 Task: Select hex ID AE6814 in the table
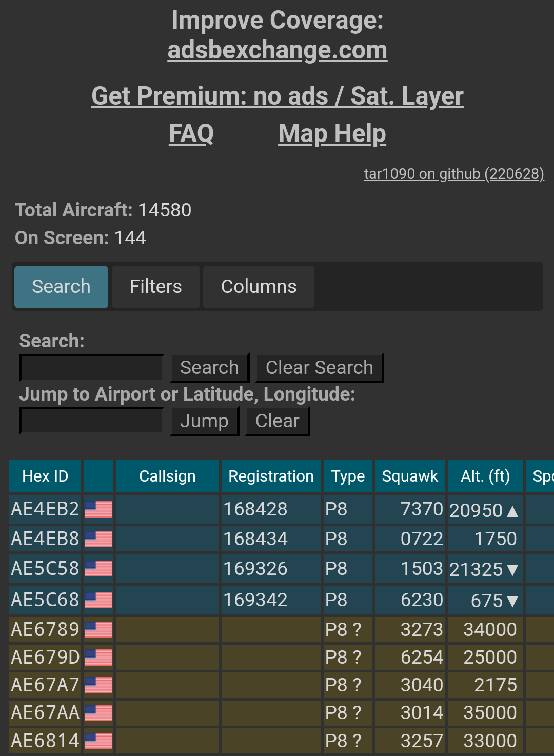coord(45,741)
